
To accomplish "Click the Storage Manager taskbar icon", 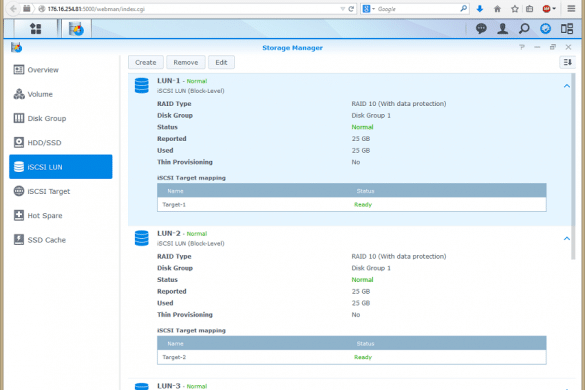I will [76, 29].
